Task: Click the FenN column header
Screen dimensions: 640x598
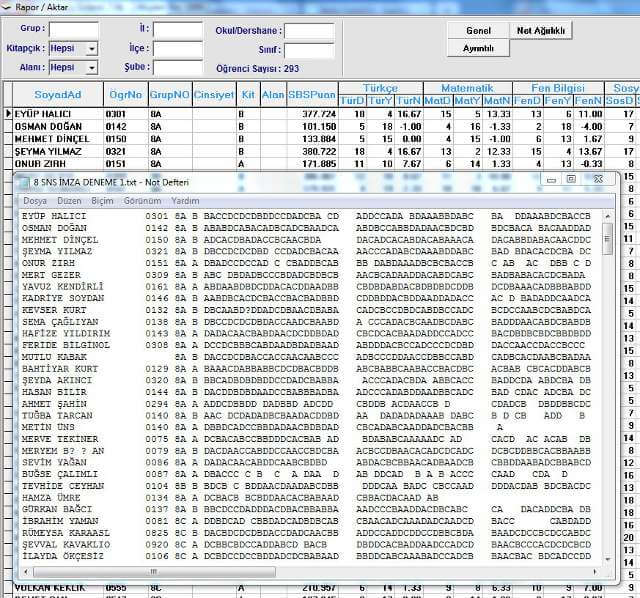Action: pos(588,101)
